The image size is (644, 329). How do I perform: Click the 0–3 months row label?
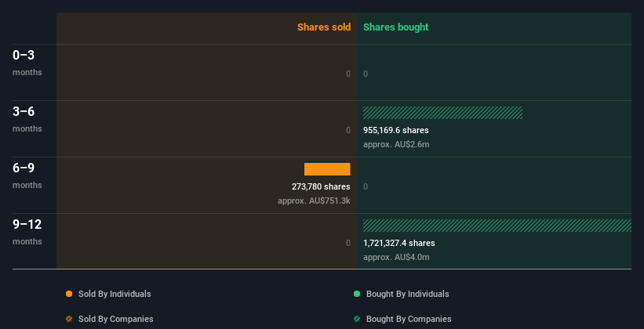tap(27, 63)
